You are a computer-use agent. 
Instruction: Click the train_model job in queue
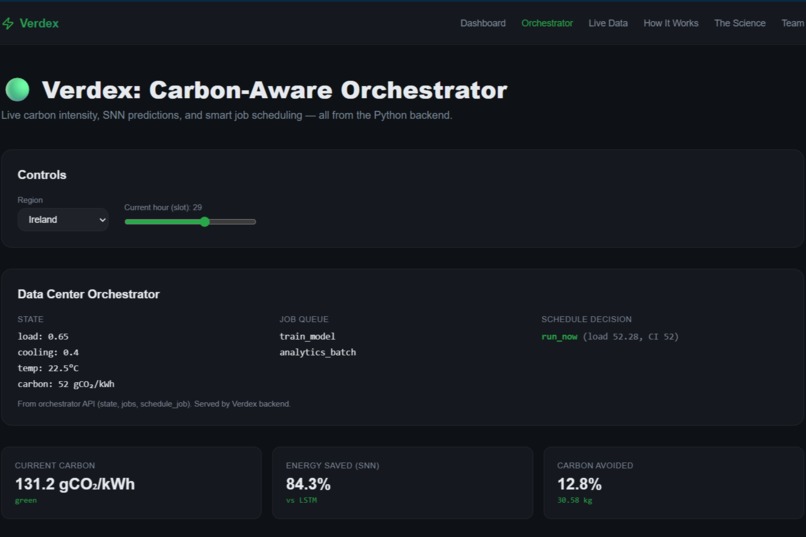point(307,337)
